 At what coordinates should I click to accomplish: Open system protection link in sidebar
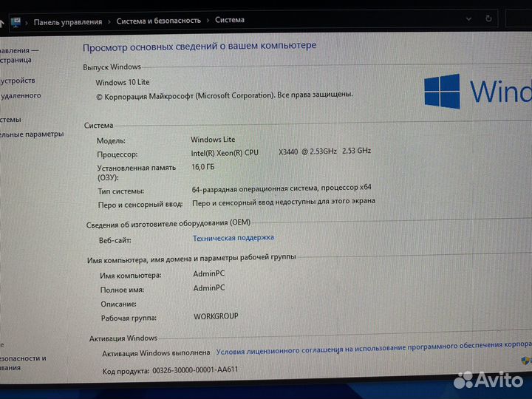[x=11, y=119]
